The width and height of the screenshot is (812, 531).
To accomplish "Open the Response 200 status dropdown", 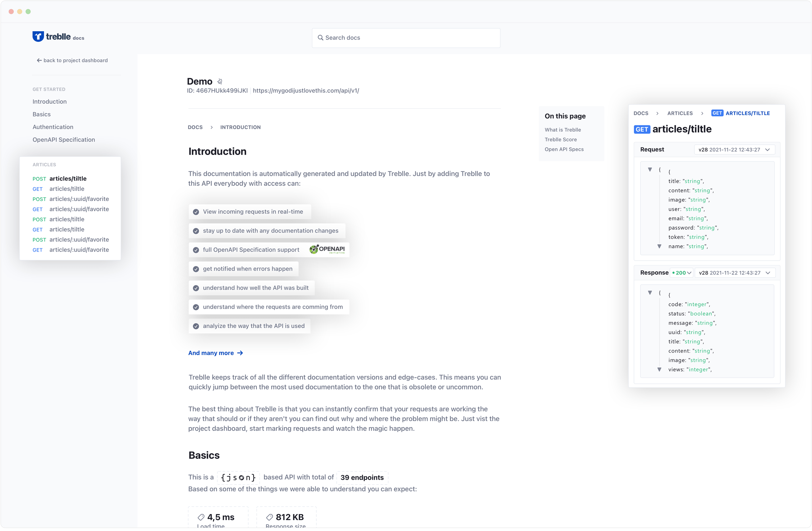I will 681,273.
